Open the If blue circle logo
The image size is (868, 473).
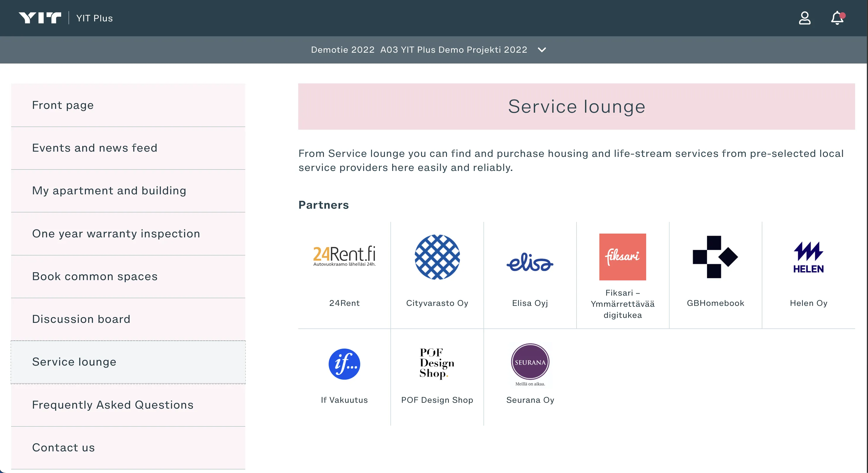point(344,364)
